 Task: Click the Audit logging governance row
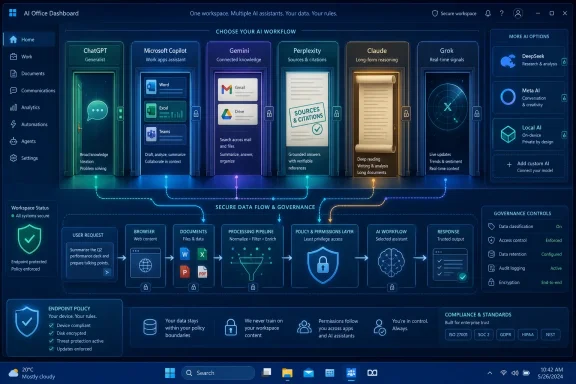(525, 268)
